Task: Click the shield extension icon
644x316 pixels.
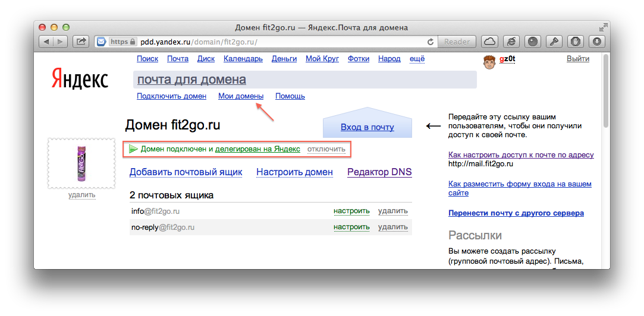Action: pyautogui.click(x=576, y=42)
